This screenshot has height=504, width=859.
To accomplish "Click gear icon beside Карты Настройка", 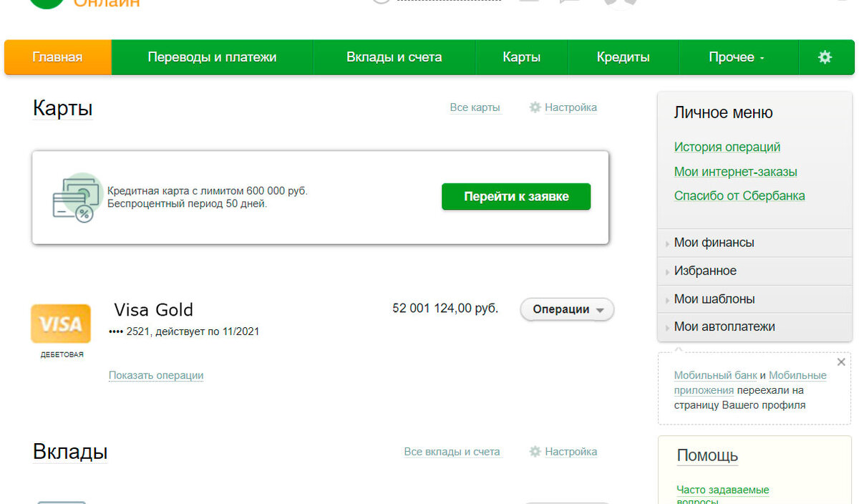I will pos(535,107).
